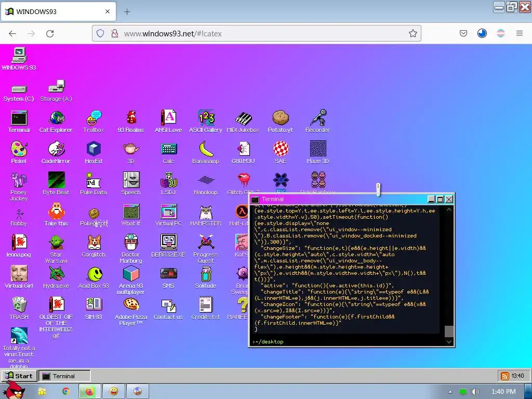Image resolution: width=532 pixels, height=399 pixels.
Task: Open the Terminal desktop icon
Action: pos(19,122)
